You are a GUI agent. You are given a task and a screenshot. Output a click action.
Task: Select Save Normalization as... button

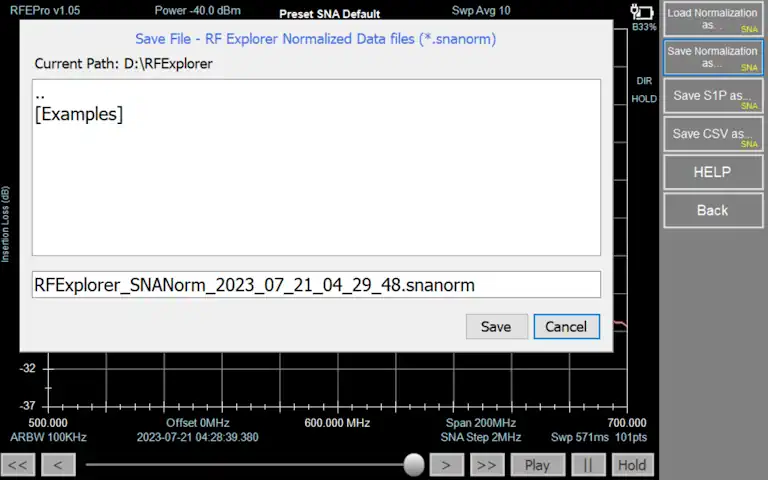coord(712,57)
